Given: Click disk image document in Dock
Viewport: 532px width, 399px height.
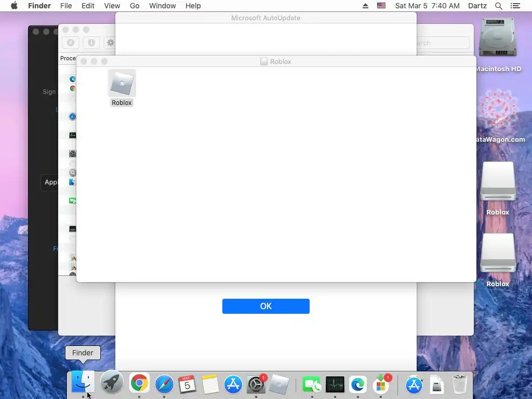Looking at the screenshot, I should (x=437, y=384).
